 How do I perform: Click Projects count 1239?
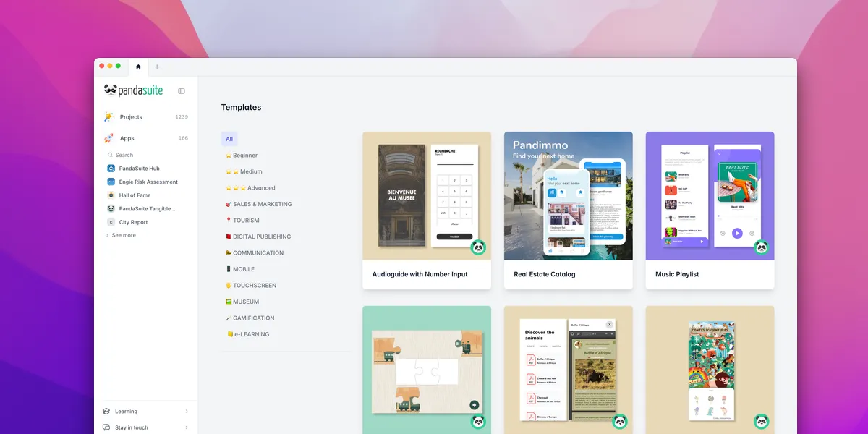(182, 117)
